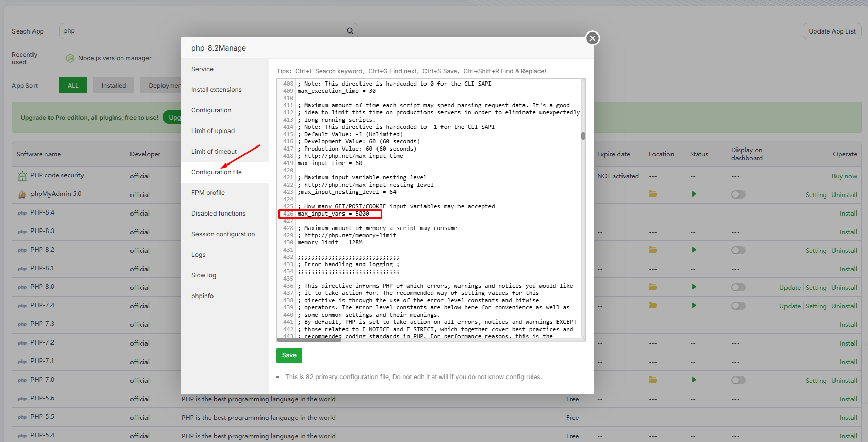Click the Search App input field

click(x=201, y=31)
